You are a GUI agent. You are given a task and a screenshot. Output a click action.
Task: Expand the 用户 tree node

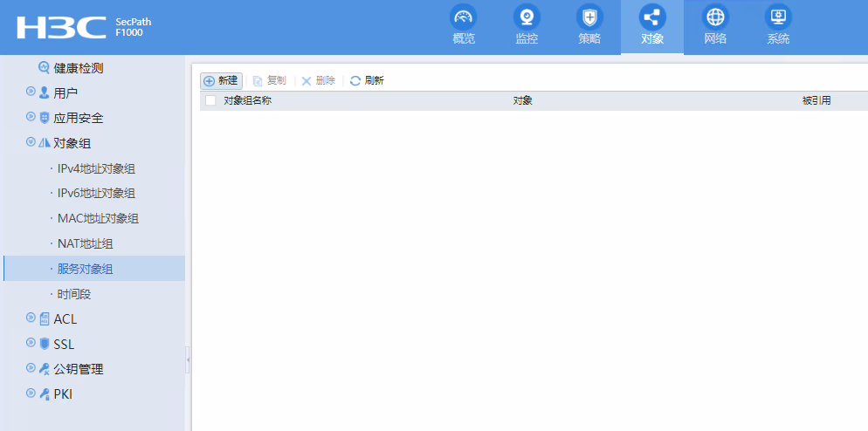click(x=31, y=92)
